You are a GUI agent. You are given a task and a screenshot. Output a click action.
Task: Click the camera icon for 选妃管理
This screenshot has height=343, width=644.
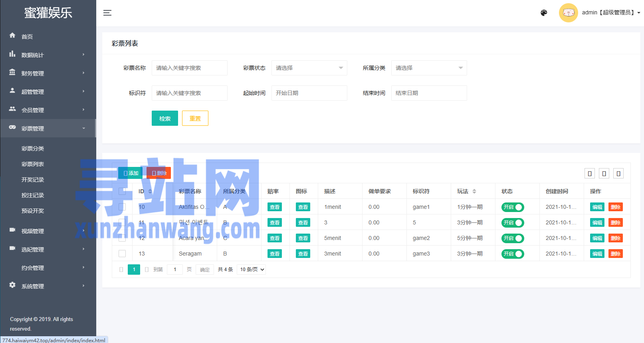pyautogui.click(x=12, y=248)
